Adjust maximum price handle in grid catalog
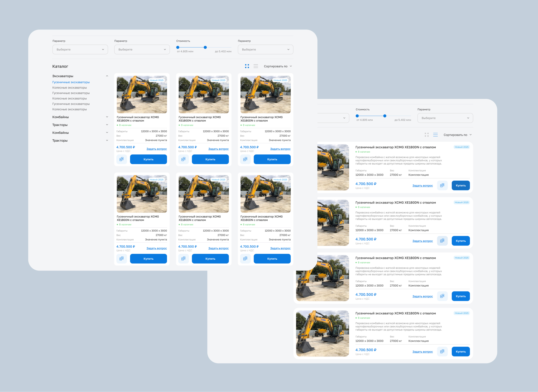The height and width of the screenshot is (392, 538). point(205,47)
